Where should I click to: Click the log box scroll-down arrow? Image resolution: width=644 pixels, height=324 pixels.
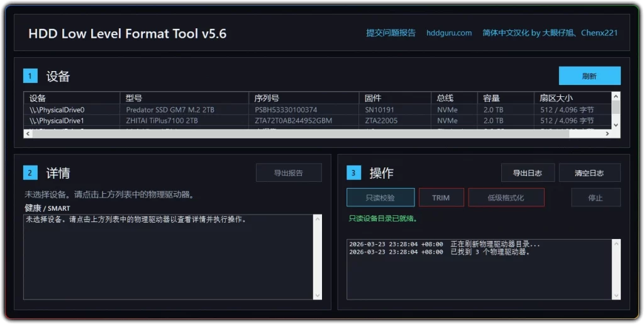[616, 295]
